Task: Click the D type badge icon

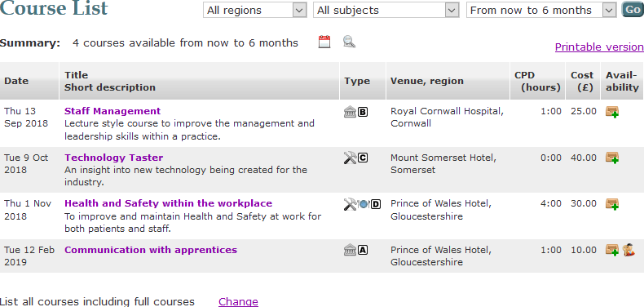Action: pos(375,203)
